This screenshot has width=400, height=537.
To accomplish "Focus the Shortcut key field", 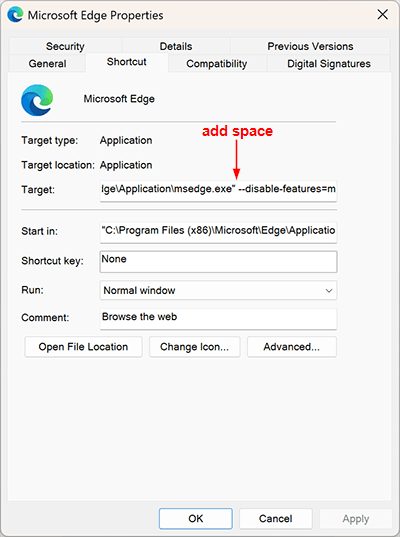I will 218,262.
